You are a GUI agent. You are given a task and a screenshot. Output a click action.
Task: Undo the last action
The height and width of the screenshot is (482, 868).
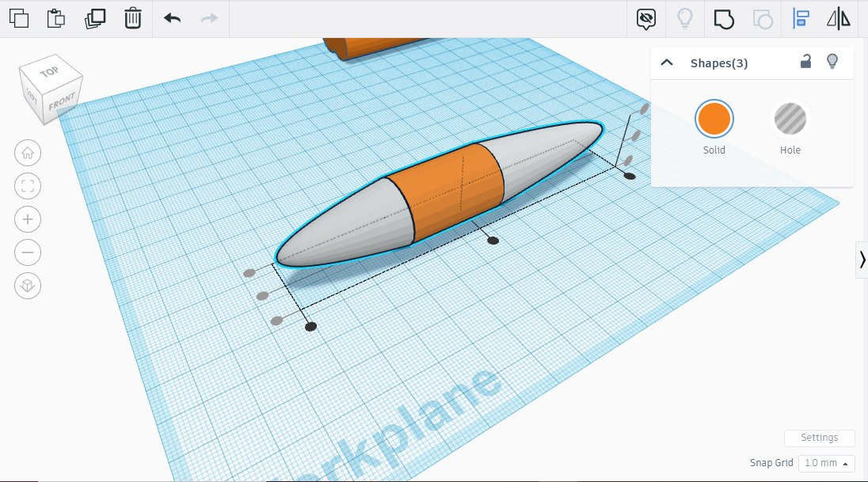pos(170,18)
